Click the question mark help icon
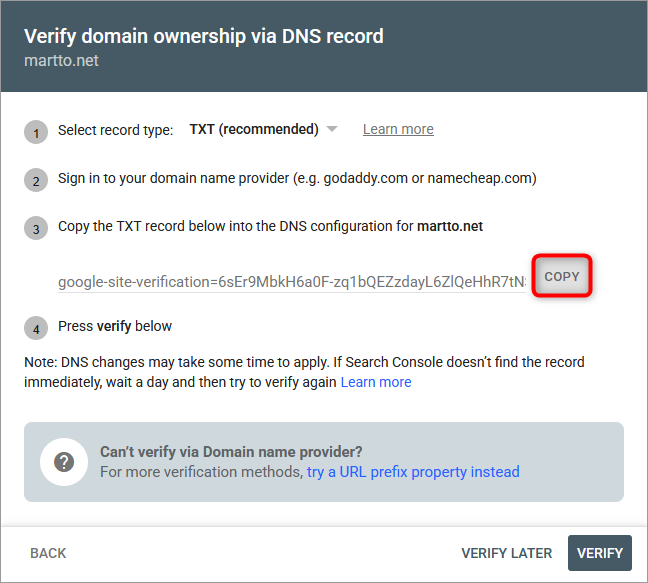This screenshot has width=648, height=583. click(64, 462)
